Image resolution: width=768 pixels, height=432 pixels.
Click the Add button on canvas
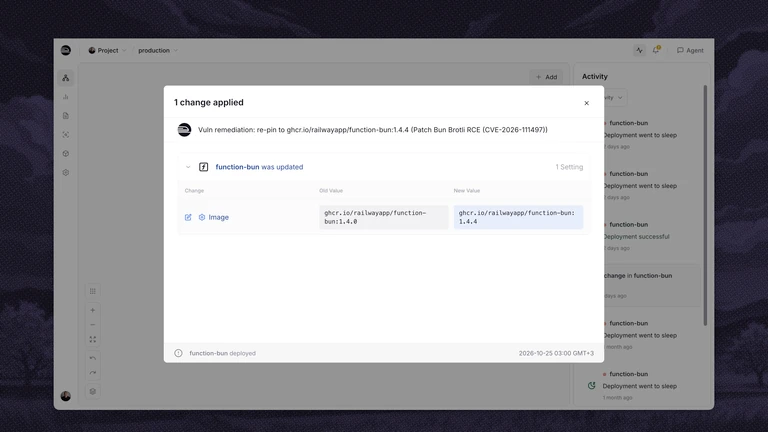click(x=546, y=77)
